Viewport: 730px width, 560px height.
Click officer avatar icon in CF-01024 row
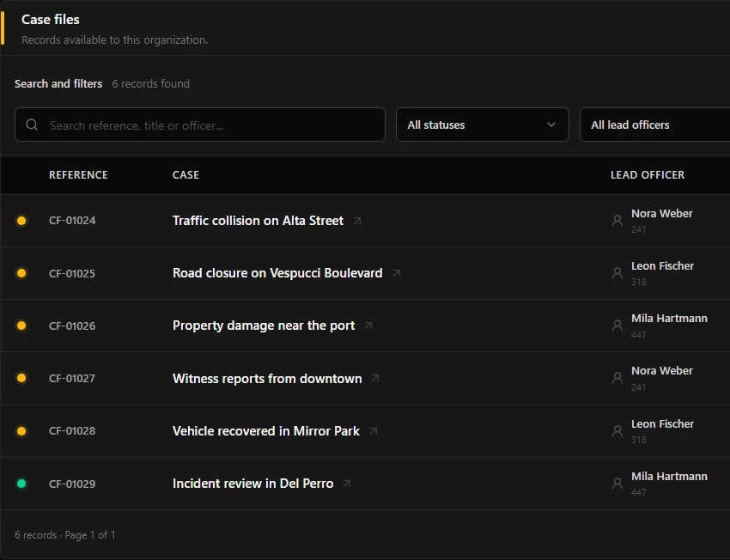click(617, 221)
